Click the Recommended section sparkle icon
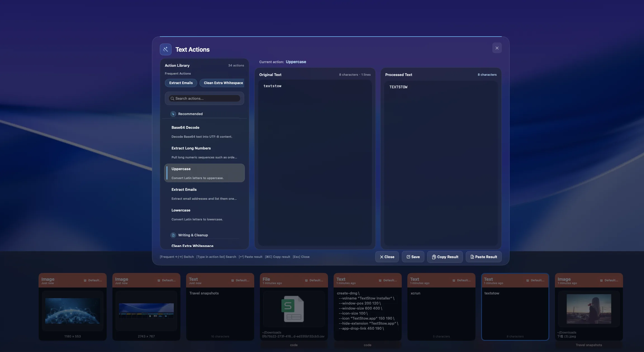This screenshot has width=644, height=352. tap(173, 114)
